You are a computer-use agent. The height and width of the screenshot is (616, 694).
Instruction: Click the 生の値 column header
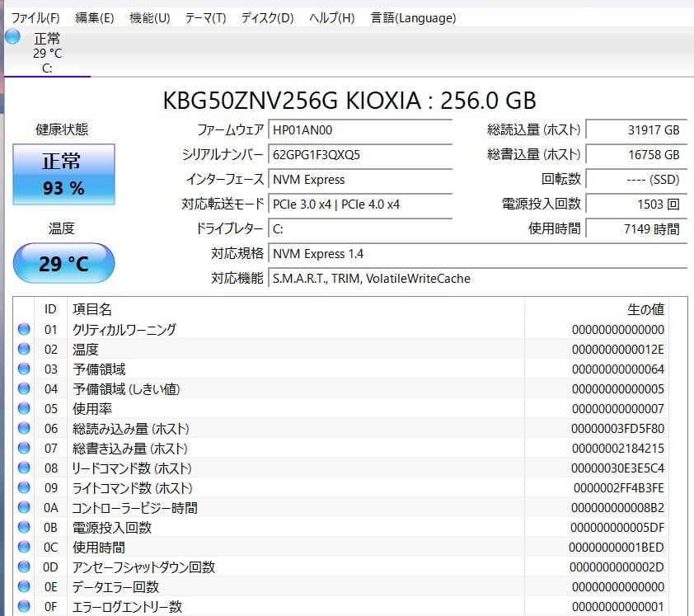[597, 309]
